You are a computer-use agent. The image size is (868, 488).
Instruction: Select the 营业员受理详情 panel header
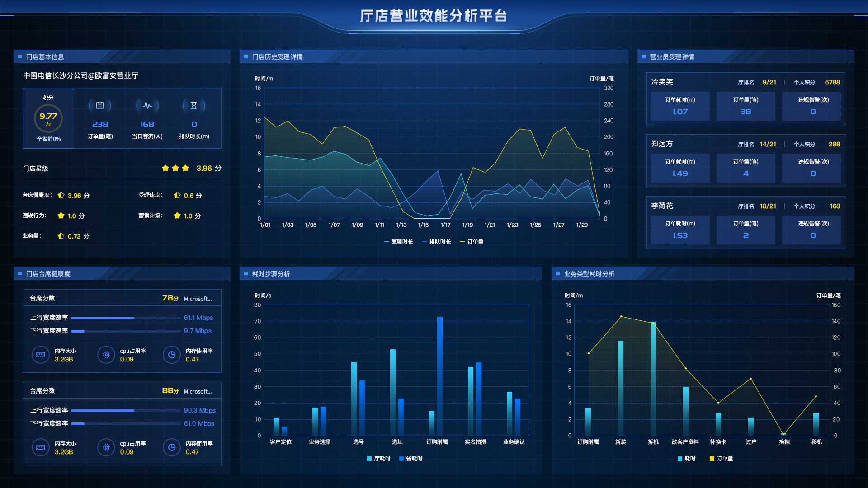pyautogui.click(x=671, y=57)
